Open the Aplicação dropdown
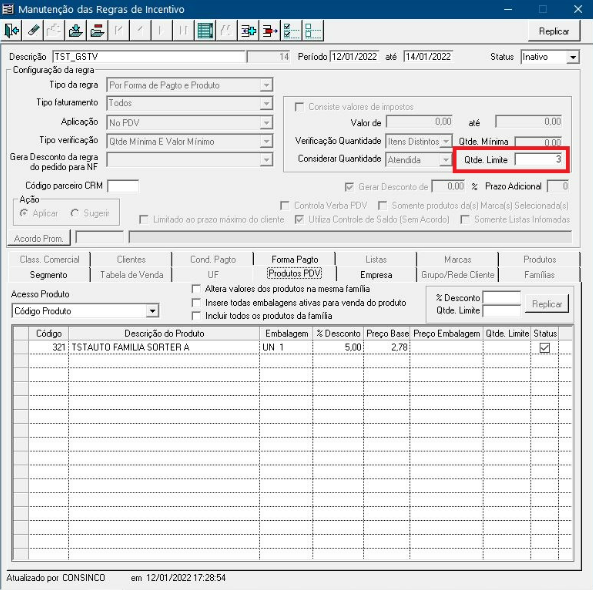The height and width of the screenshot is (590, 593). click(x=266, y=123)
